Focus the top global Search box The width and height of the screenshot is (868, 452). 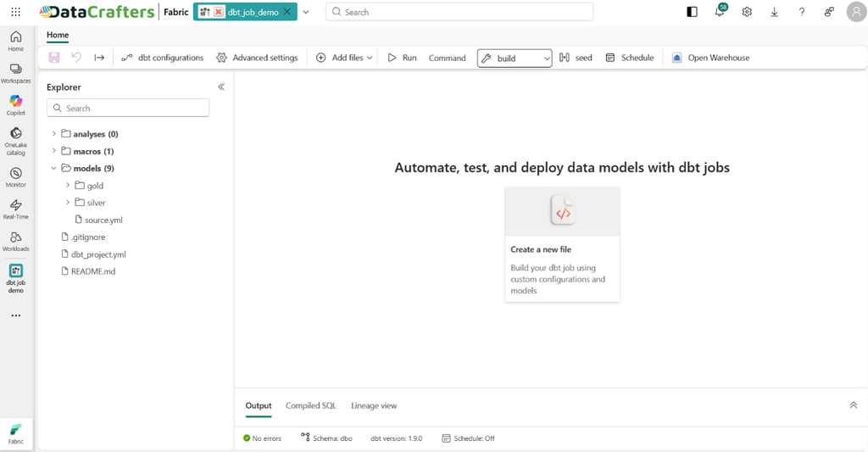(x=459, y=12)
